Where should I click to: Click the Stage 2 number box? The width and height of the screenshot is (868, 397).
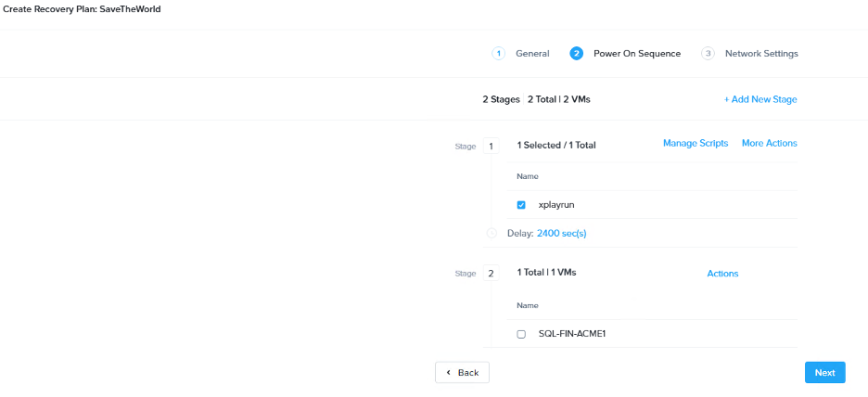(491, 274)
